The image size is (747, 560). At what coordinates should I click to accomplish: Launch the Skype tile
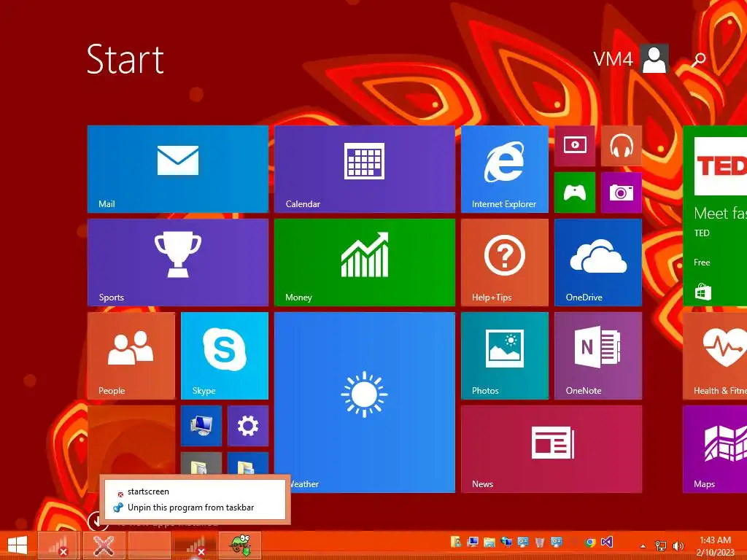coord(225,356)
